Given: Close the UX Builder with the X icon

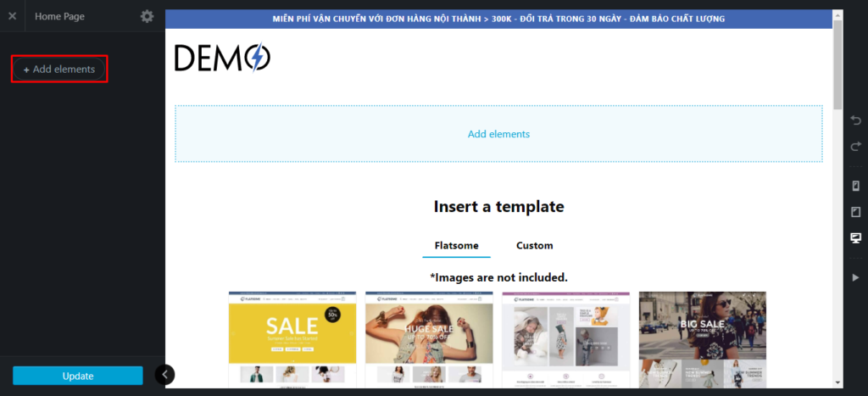Looking at the screenshot, I should 12,16.
